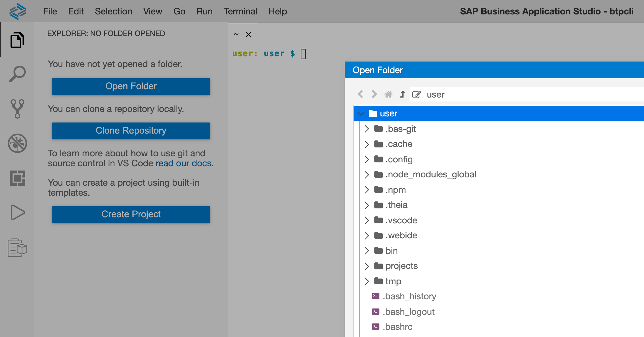
Task: Open the Source Control git icon
Action: point(17,109)
